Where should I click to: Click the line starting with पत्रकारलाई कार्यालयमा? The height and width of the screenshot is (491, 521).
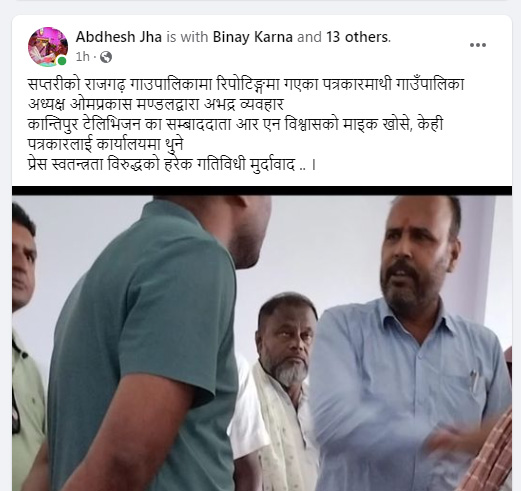click(x=106, y=144)
